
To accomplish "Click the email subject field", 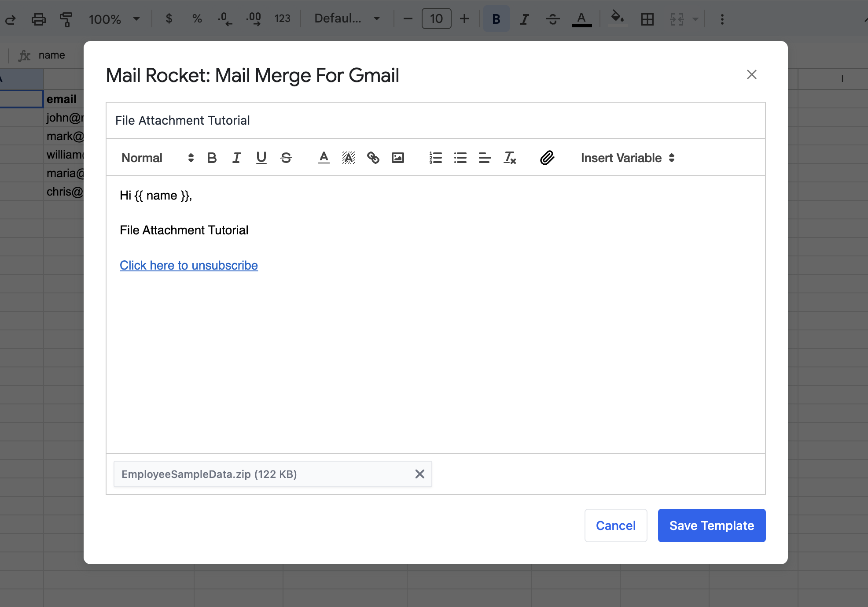I will click(435, 120).
